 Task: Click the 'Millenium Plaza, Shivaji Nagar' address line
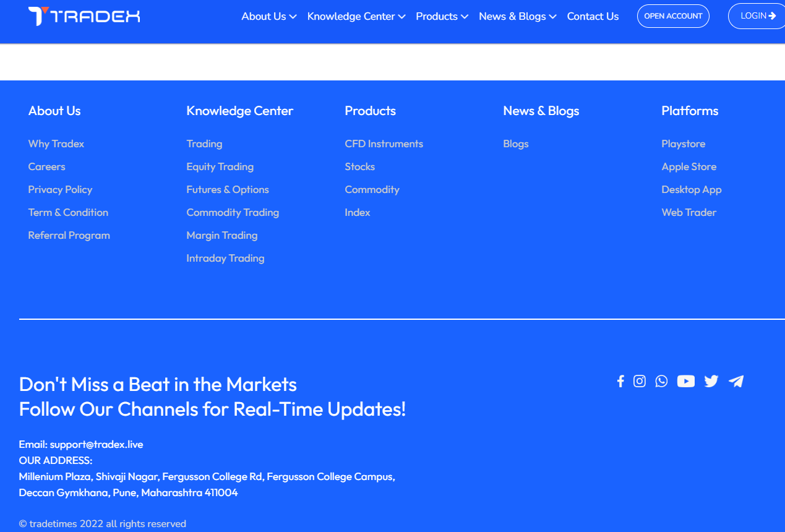[207, 476]
